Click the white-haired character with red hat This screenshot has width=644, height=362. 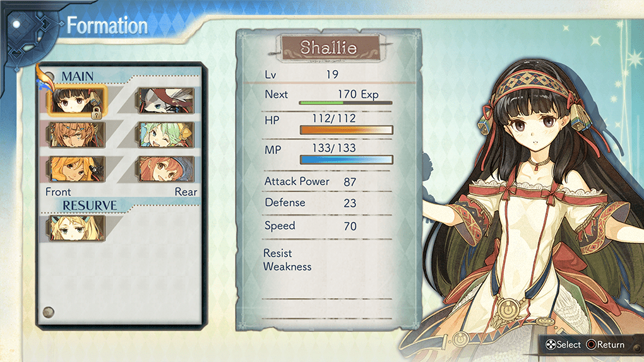pos(166,100)
